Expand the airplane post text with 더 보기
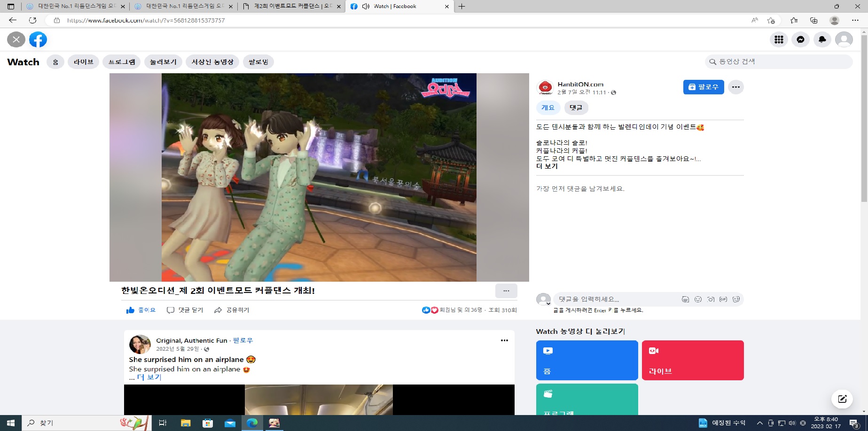 [149, 377]
